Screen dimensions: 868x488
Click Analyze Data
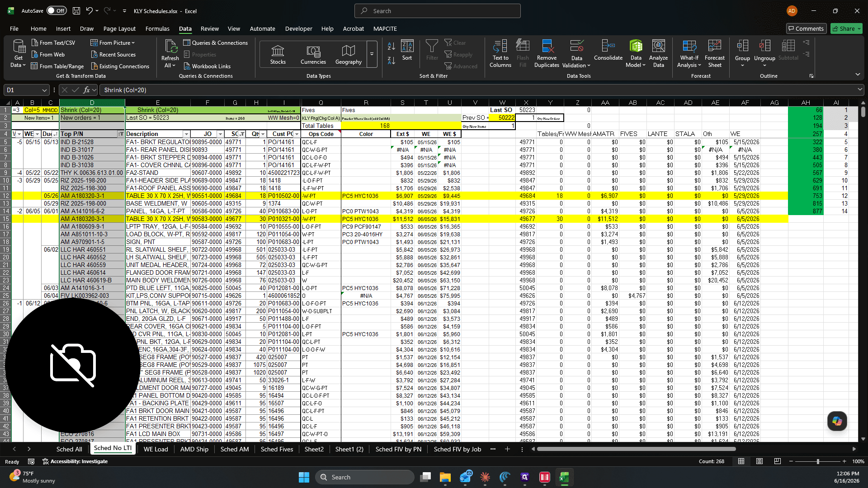pyautogui.click(x=658, y=53)
